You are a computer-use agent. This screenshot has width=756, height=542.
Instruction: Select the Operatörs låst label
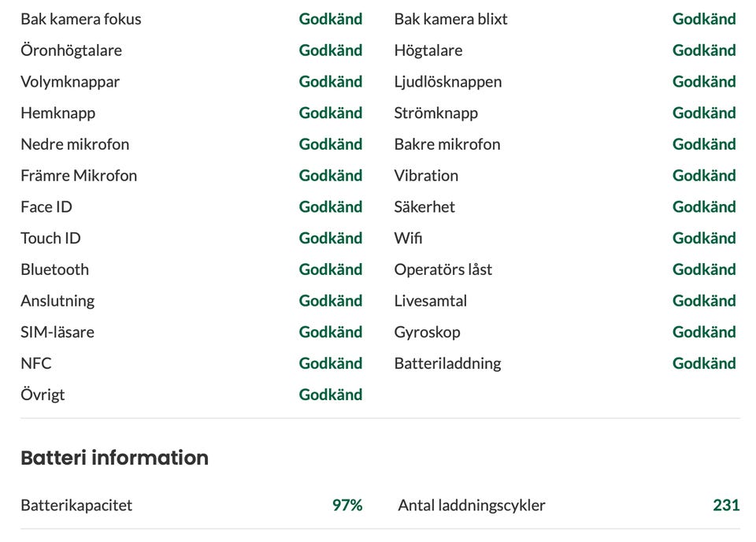coord(443,269)
